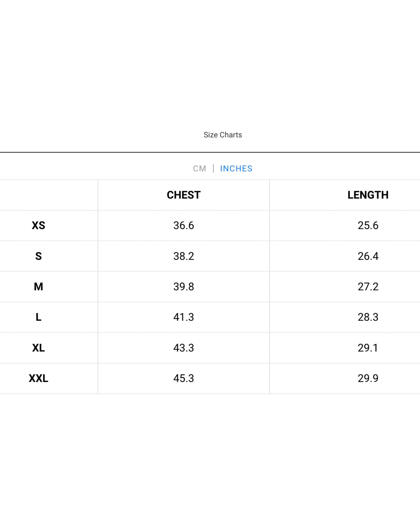Select the L size row label

[x=38, y=317]
